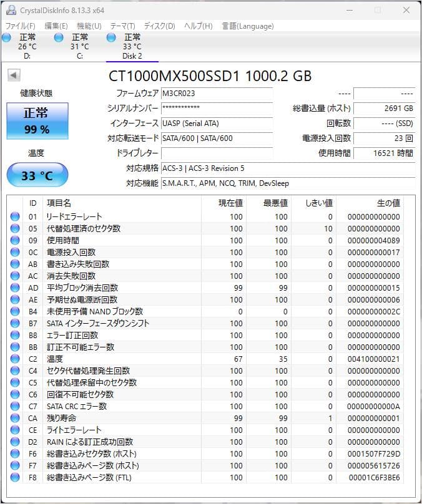
Task: Click the status icon for 温度 row C2
Action: pyautogui.click(x=15, y=359)
